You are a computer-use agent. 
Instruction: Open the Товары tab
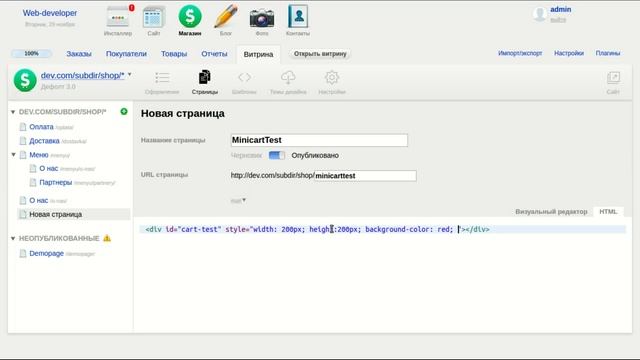click(x=174, y=54)
